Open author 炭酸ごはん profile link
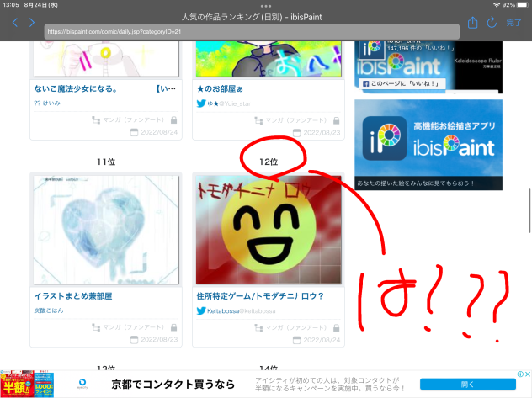 49,310
